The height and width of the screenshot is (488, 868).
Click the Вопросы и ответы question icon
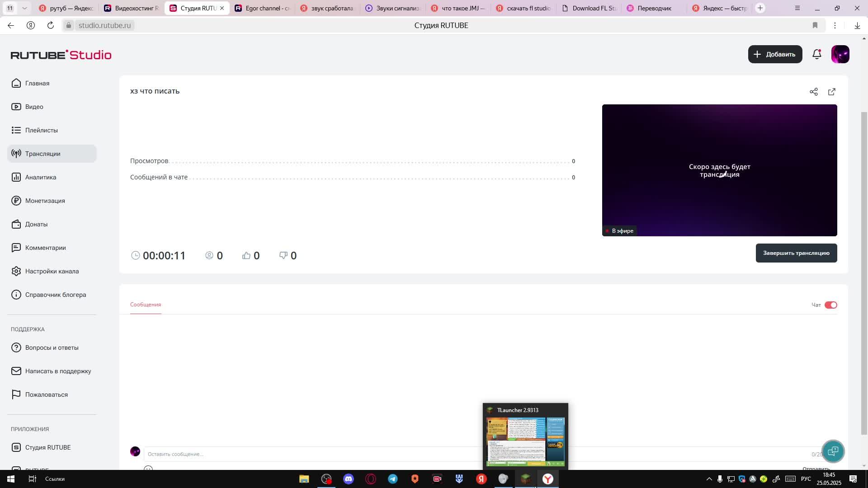point(16,347)
